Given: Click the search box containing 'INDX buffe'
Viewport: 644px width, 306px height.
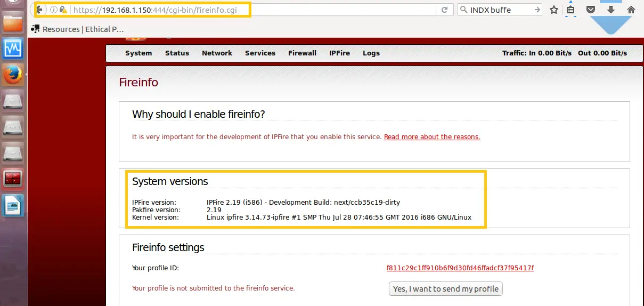Looking at the screenshot, I should (x=499, y=10).
